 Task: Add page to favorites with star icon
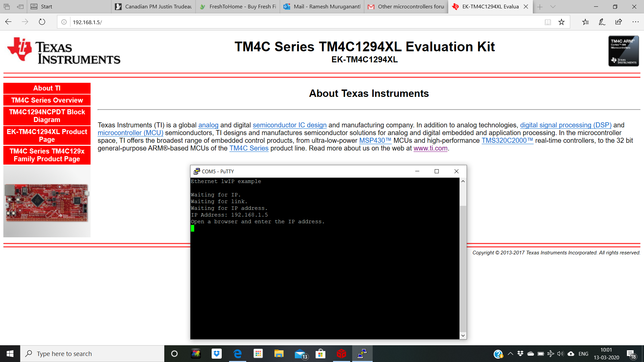[561, 22]
